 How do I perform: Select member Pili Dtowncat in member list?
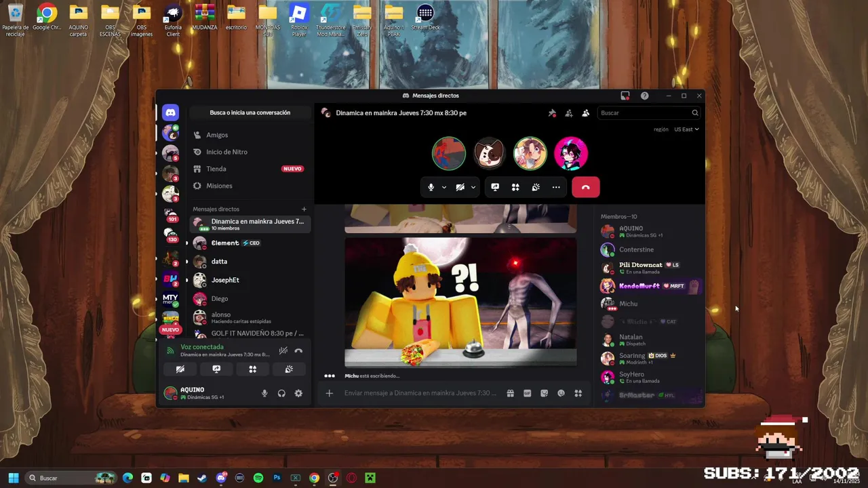pyautogui.click(x=650, y=268)
